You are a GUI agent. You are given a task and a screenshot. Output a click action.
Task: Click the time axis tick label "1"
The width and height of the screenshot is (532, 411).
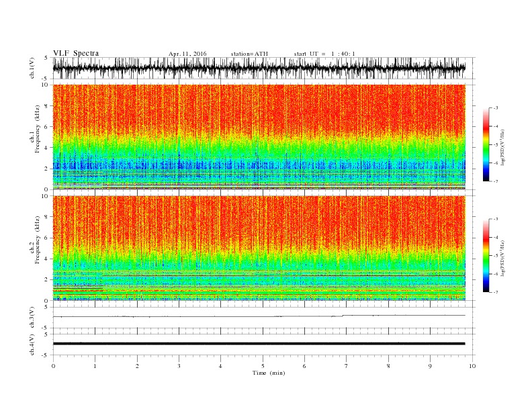click(x=95, y=366)
